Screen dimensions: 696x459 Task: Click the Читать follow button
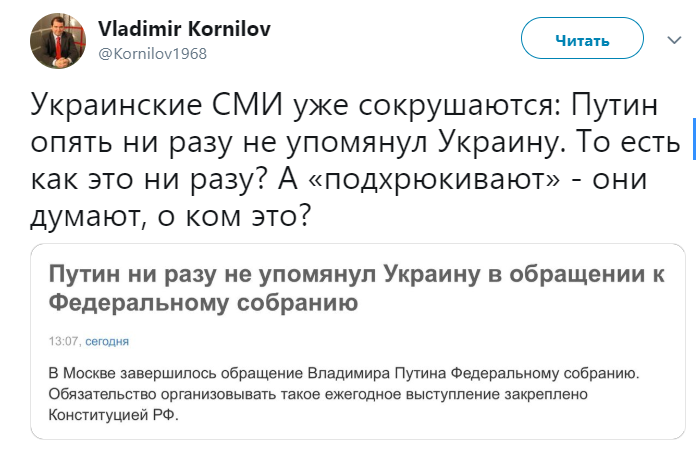[581, 41]
